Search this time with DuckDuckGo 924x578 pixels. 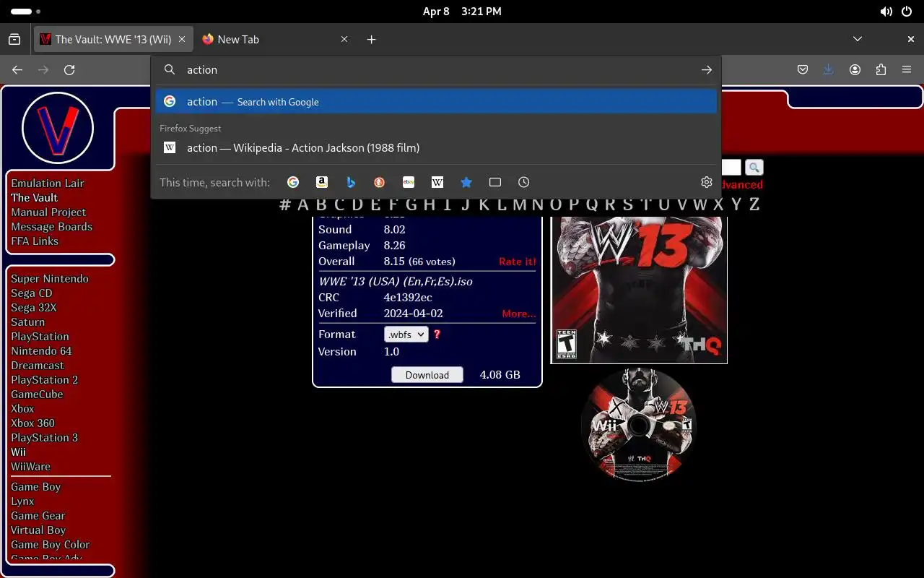point(380,182)
